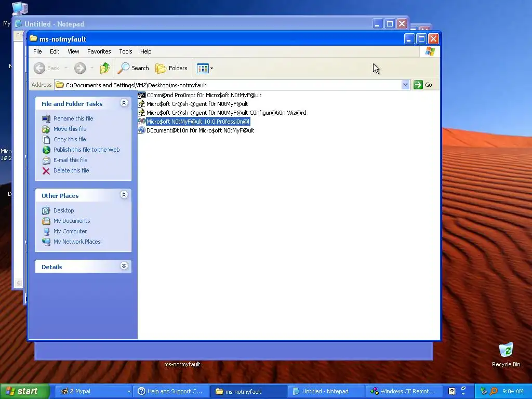Collapse the Other Places panel
This screenshot has width=532, height=399.
(124, 195)
